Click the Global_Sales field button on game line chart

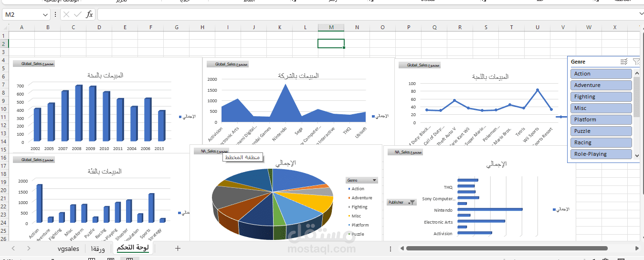419,65
